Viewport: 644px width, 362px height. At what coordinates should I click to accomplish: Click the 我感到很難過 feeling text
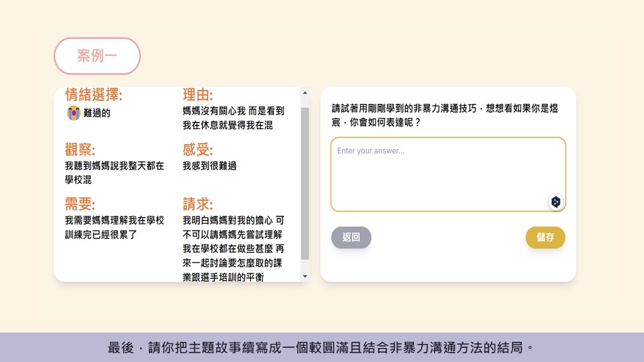209,166
